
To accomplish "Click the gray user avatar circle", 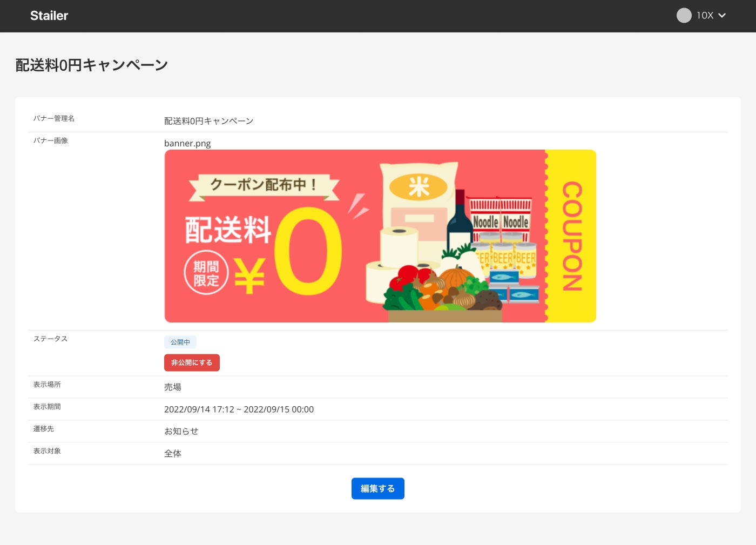I will point(684,15).
